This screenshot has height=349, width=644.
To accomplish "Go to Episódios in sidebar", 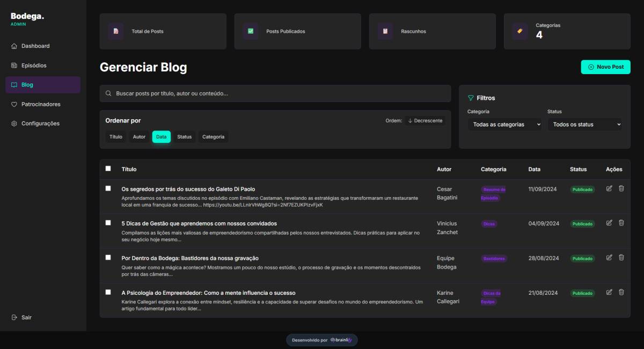I will pyautogui.click(x=43, y=66).
